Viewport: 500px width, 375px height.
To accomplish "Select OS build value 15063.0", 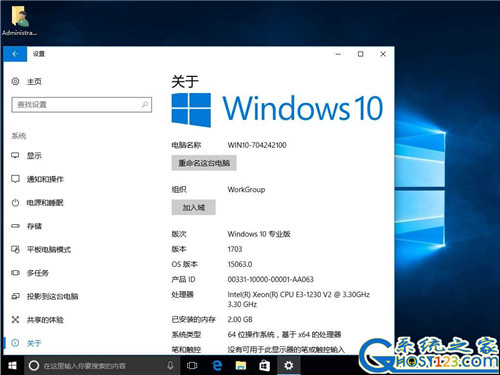I will coord(240,264).
